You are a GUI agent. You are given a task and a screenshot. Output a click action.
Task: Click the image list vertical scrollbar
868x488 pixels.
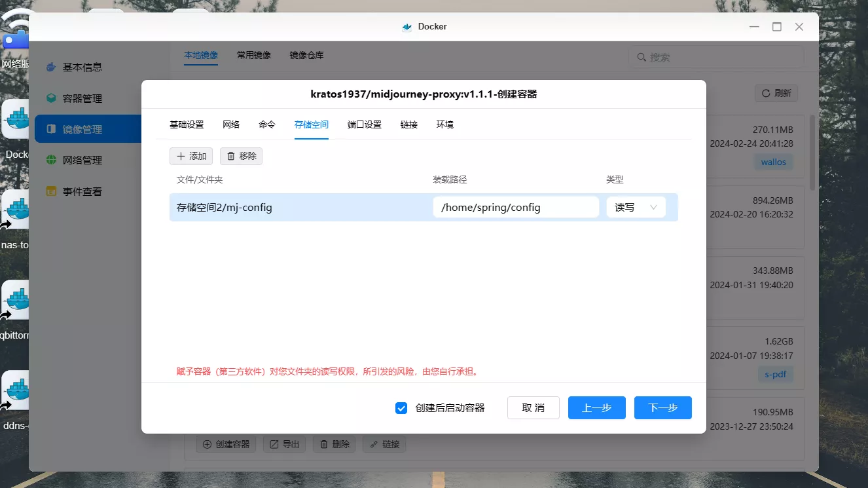click(x=812, y=152)
